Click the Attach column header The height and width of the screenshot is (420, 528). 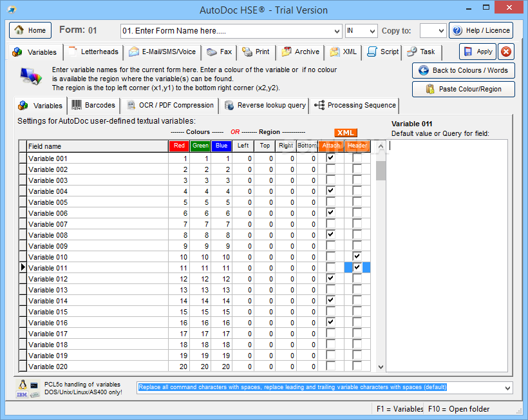click(331, 146)
